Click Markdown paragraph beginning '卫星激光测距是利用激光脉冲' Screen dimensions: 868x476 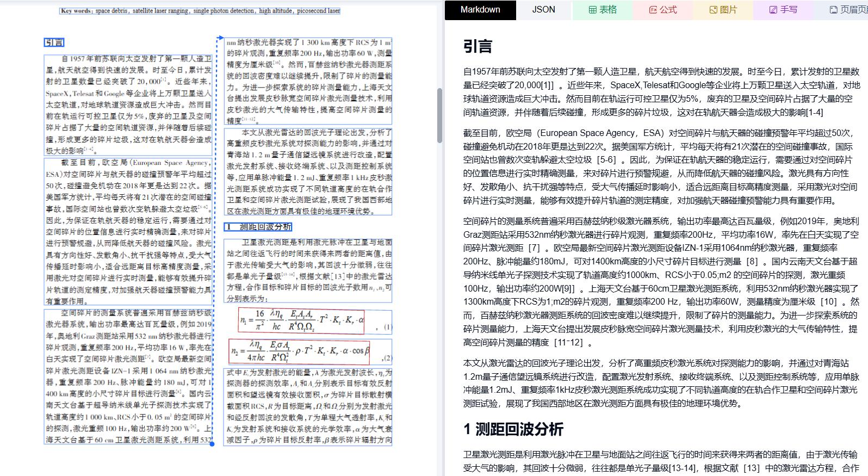662,461
